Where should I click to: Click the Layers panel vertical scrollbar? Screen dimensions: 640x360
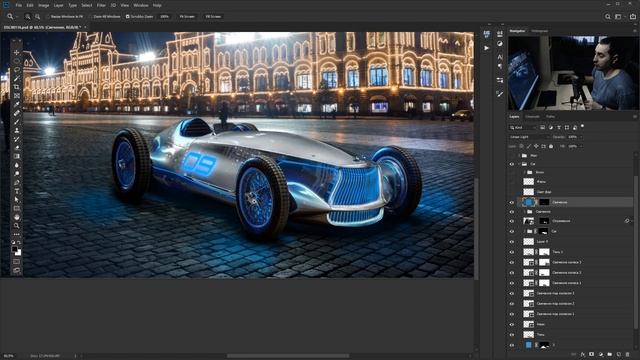635,253
